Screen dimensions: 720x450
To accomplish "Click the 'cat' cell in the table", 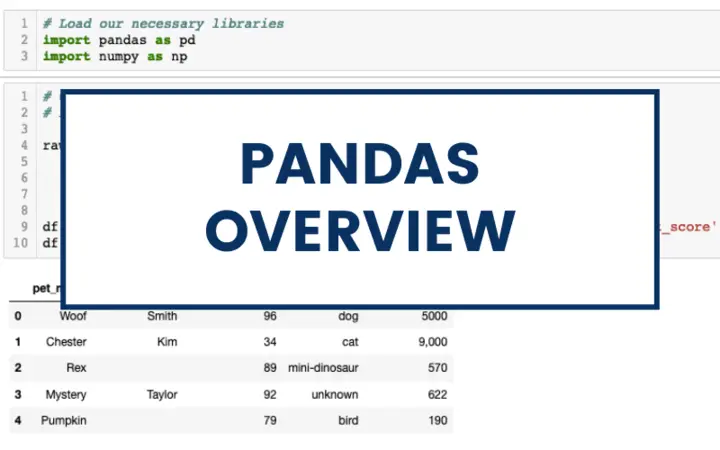I will tap(350, 342).
